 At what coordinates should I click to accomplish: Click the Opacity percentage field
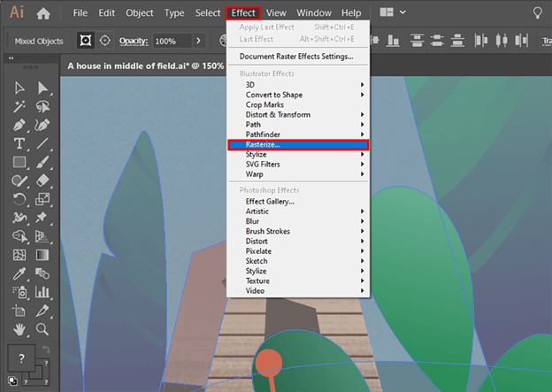click(170, 41)
